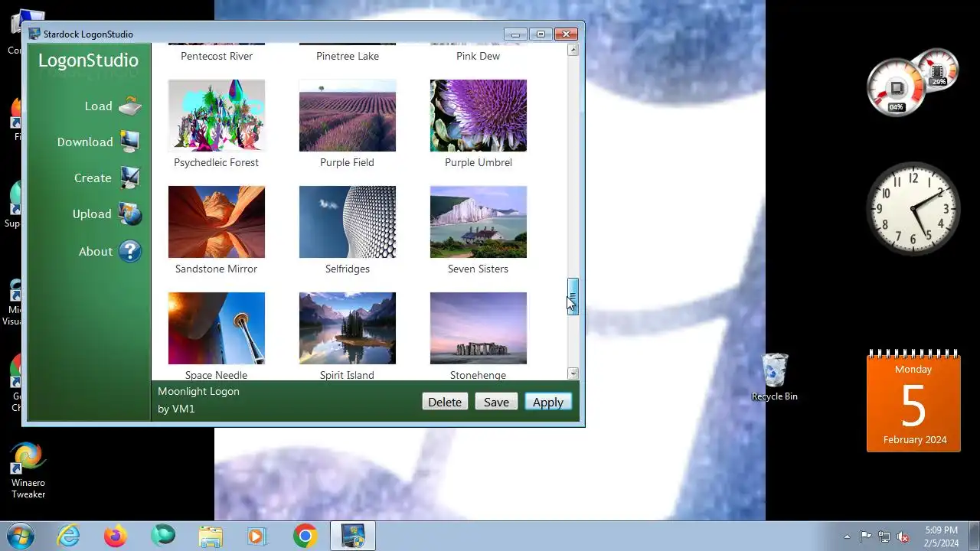Click the Pentecost River caption
Screen dimensions: 980x551
pos(217,56)
